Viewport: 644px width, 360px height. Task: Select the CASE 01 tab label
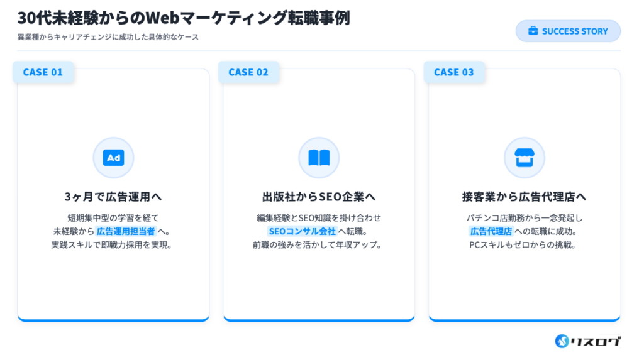[43, 72]
